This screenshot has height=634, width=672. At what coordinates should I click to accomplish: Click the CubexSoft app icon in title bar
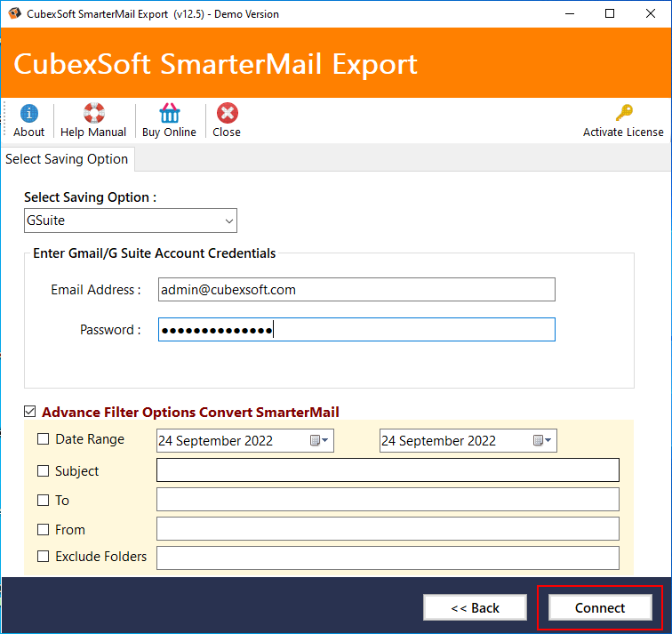tap(14, 14)
